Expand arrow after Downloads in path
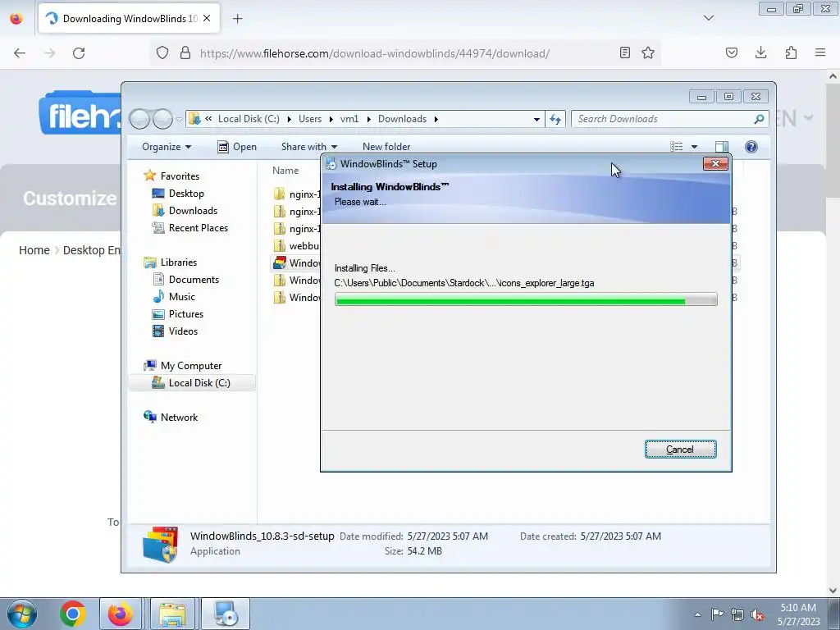Image resolution: width=840 pixels, height=630 pixels. [x=436, y=119]
